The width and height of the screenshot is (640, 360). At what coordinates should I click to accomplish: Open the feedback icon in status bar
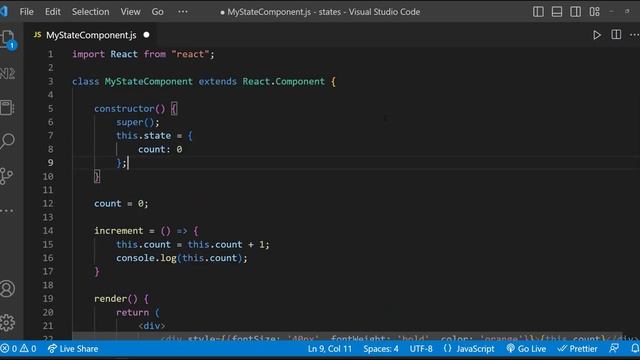614,349
